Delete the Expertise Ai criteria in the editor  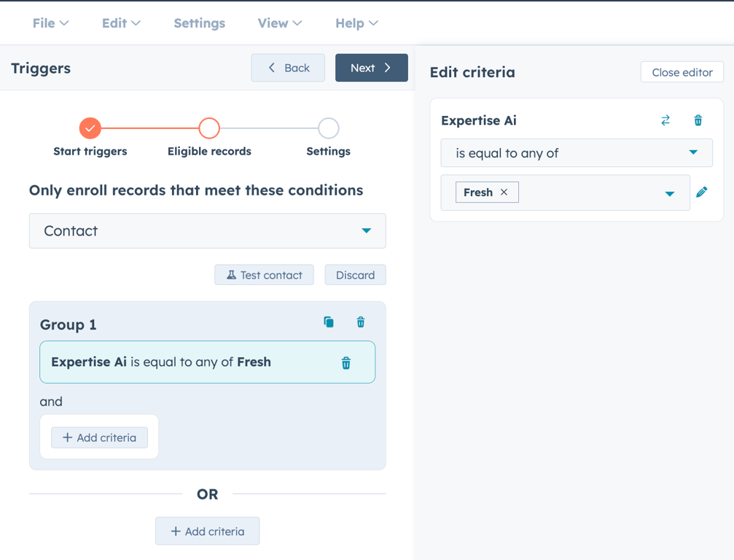698,121
